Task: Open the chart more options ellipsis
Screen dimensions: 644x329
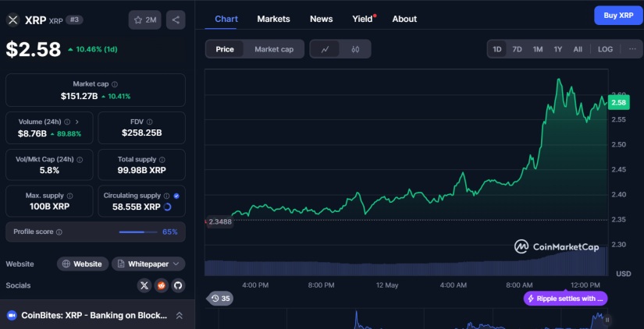Action: [x=632, y=49]
